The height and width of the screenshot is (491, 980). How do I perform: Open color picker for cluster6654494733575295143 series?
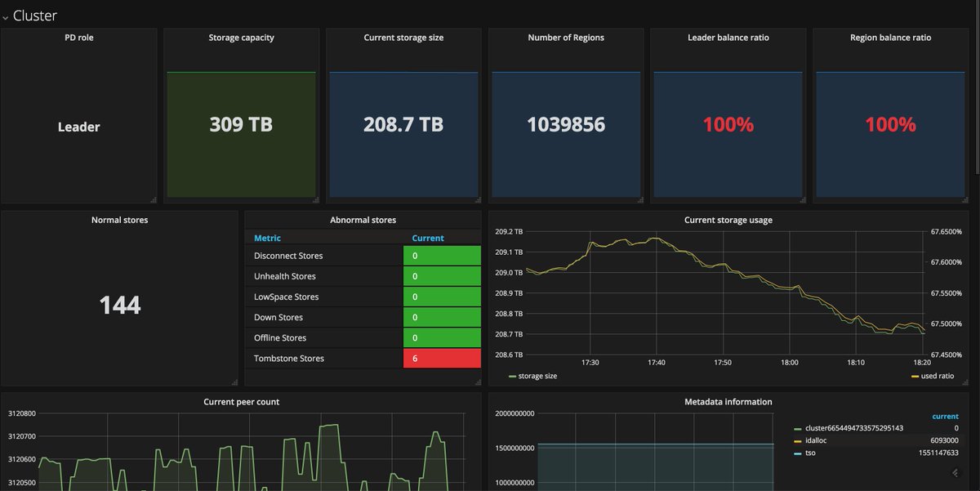798,429
